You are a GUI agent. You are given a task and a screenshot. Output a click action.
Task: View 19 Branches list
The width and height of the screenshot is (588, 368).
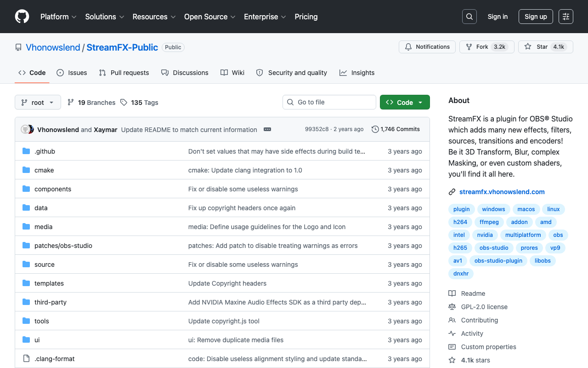coord(91,103)
